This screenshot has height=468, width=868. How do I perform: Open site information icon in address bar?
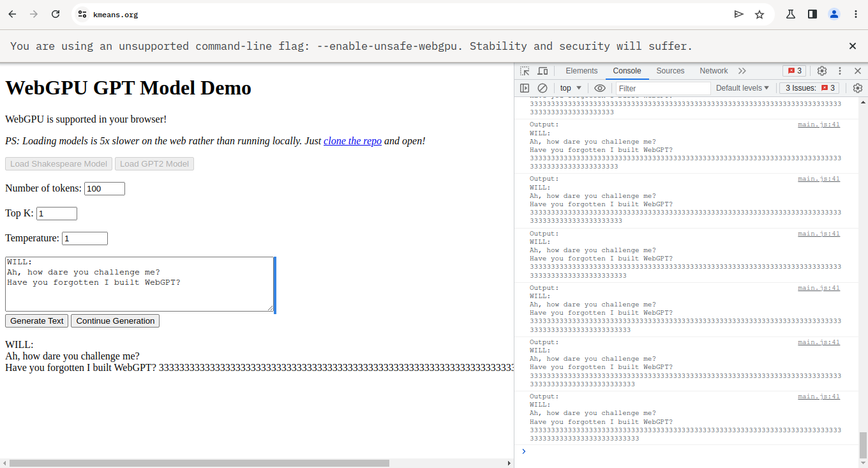[82, 14]
